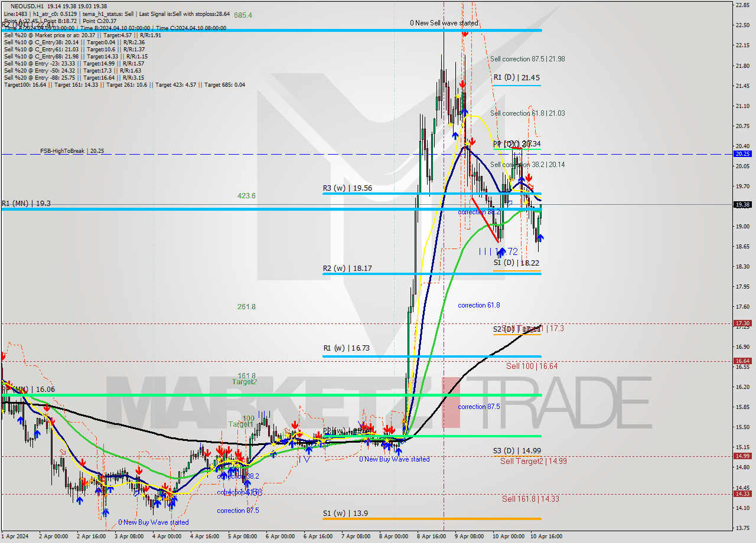Click the 'S1 (w) | 13.9' support label
This screenshot has width=756, height=543.
tap(346, 513)
